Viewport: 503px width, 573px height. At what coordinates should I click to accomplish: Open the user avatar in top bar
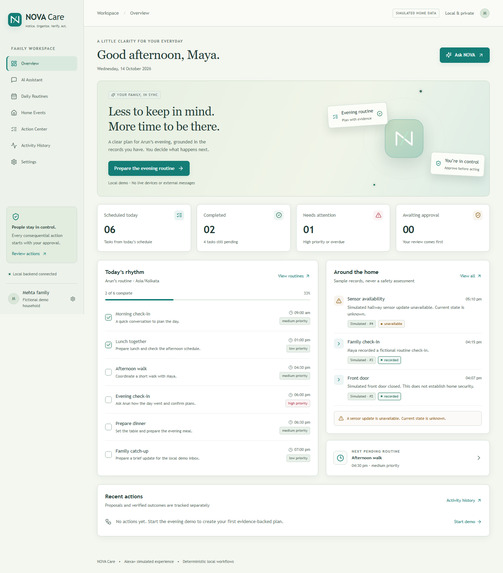(485, 13)
